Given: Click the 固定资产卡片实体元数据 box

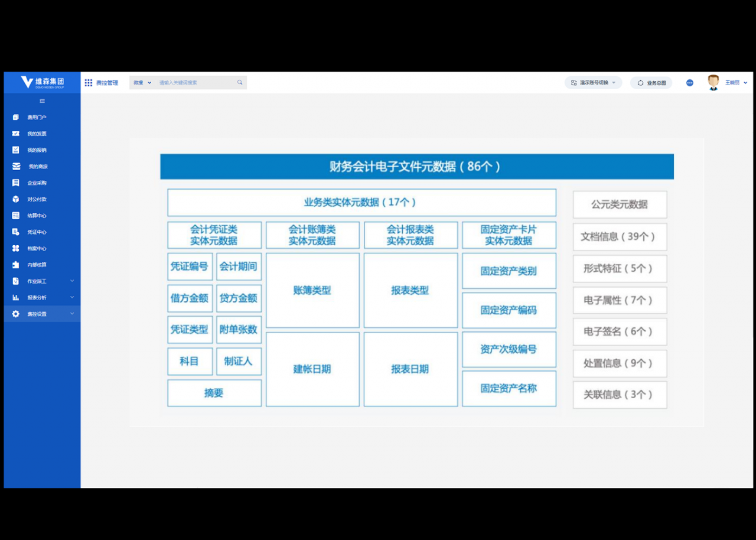Looking at the screenshot, I should coord(509,235).
